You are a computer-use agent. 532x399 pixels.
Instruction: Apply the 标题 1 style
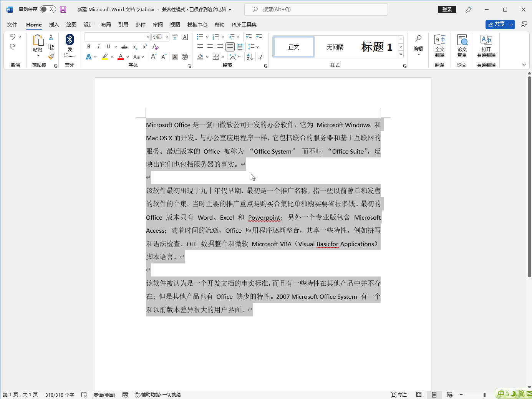(x=377, y=47)
